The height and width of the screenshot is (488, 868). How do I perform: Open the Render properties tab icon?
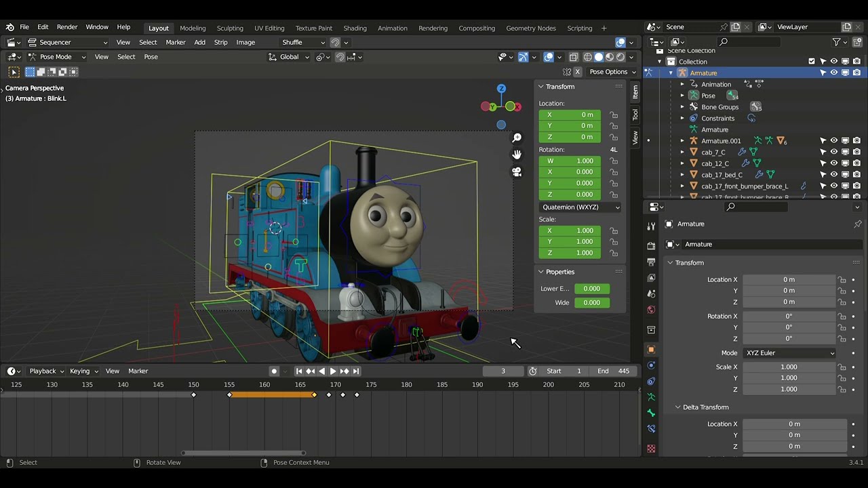click(x=651, y=245)
